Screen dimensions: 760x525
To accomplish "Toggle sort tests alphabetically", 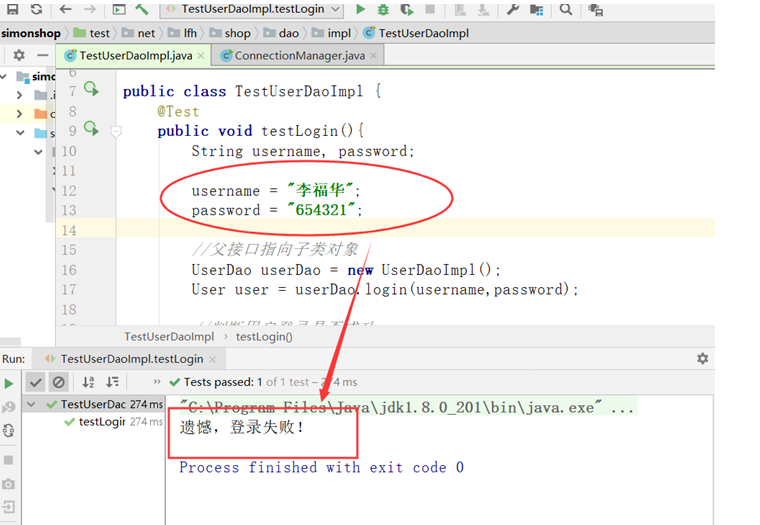I will 88,382.
